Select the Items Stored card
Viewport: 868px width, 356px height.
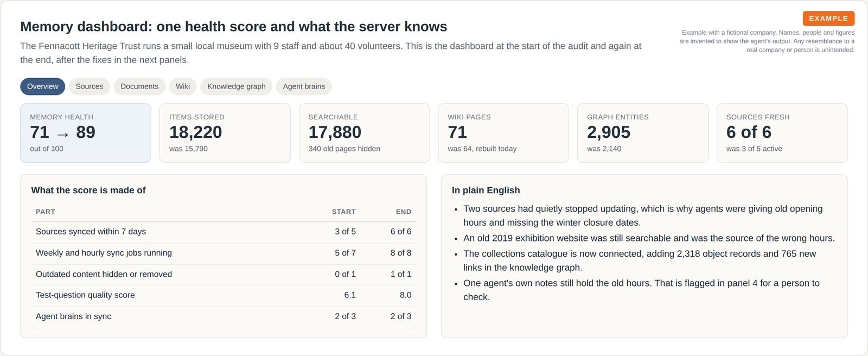click(x=225, y=133)
